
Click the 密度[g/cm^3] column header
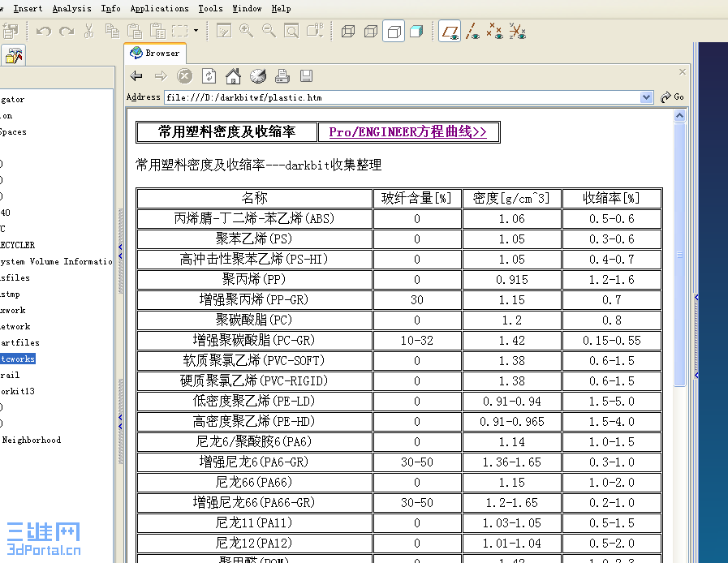point(511,198)
